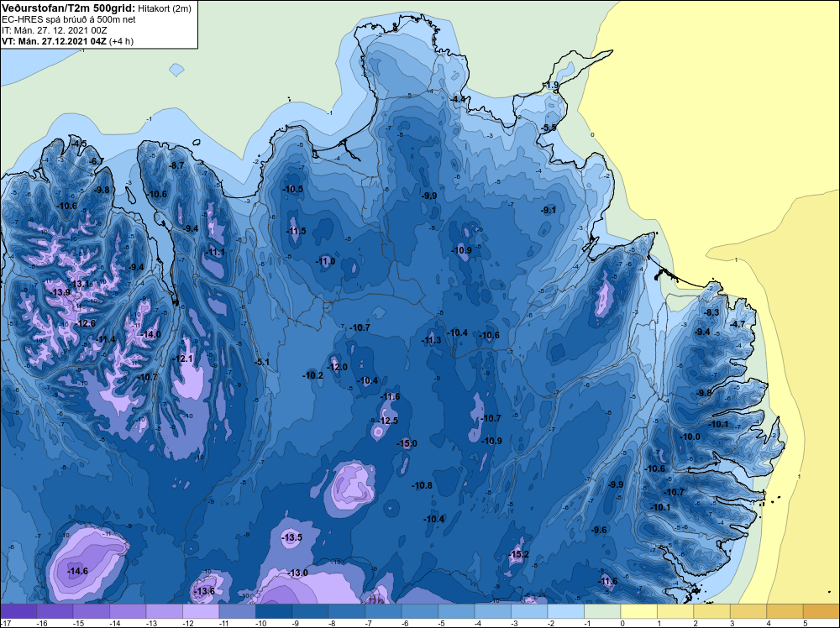Click the -12.0 temperature label

[x=337, y=367]
